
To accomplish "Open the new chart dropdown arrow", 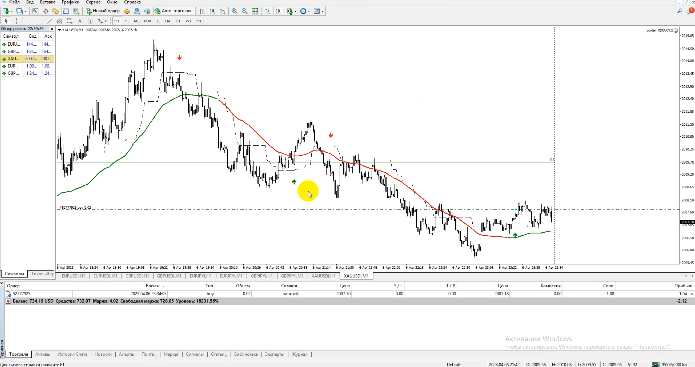I will click(x=13, y=11).
